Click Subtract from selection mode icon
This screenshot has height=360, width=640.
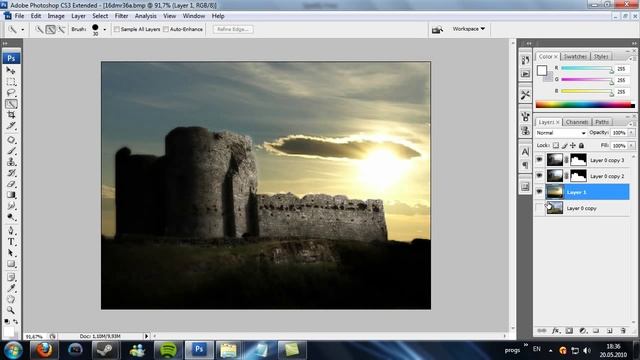click(62, 29)
